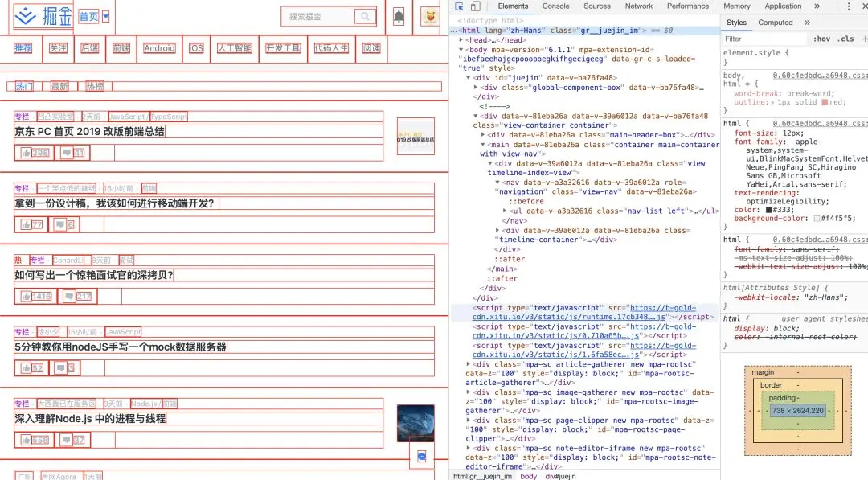Show more DevTools panels via the double-chevron after Application

click(817, 6)
